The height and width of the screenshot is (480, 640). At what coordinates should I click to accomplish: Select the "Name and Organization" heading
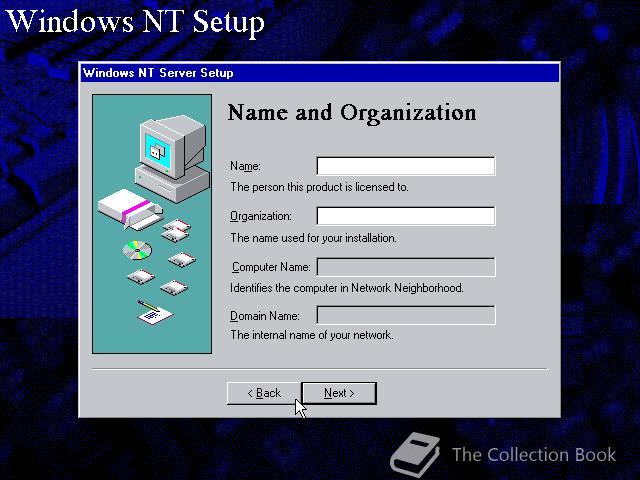[352, 113]
